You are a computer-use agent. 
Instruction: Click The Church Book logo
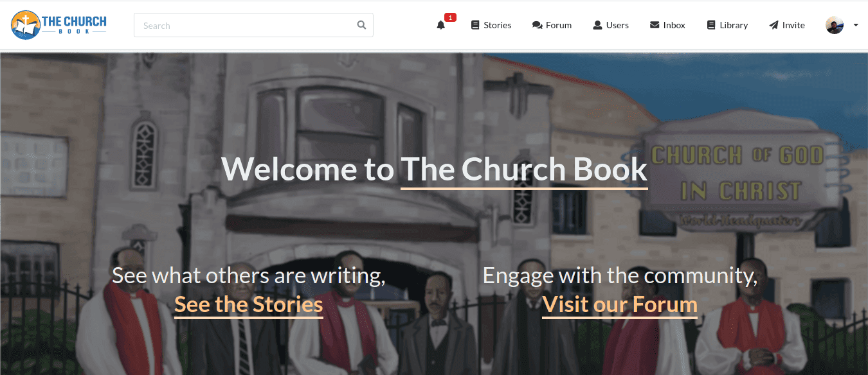point(59,25)
